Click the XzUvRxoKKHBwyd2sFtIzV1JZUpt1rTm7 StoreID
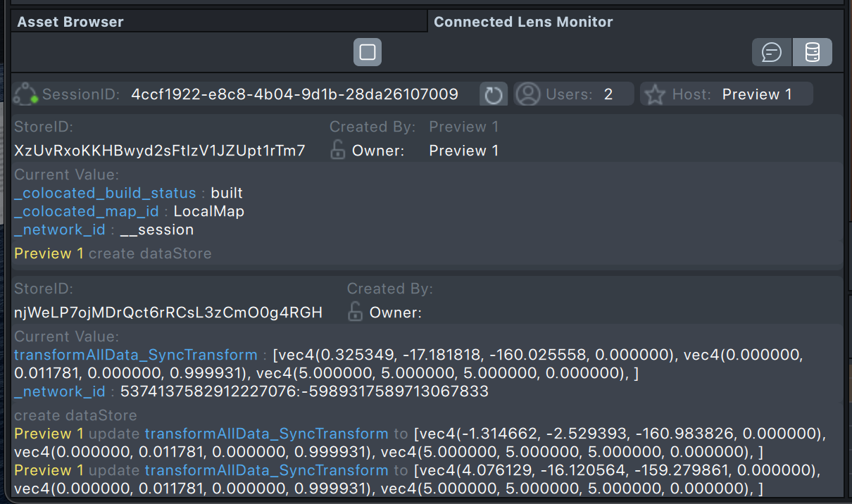Image resolution: width=852 pixels, height=504 pixels. [x=160, y=151]
